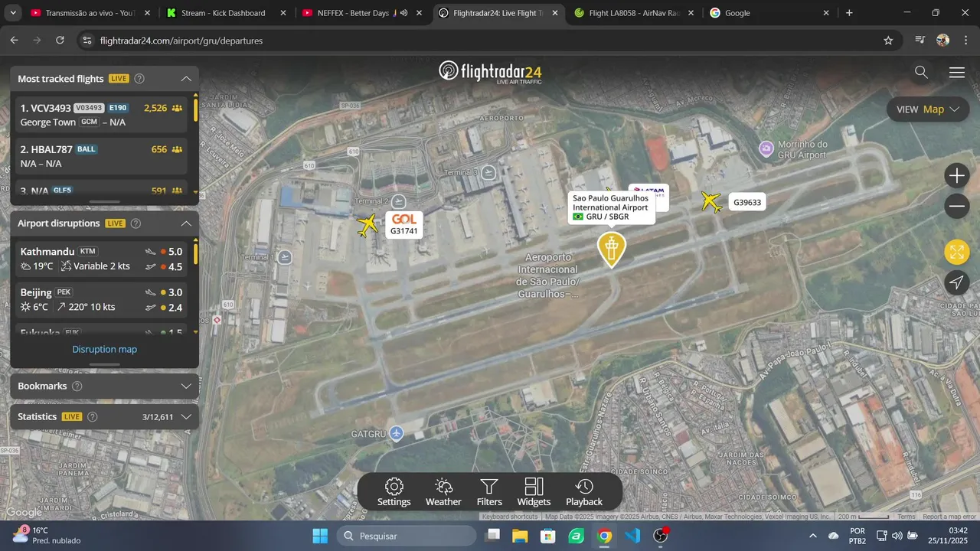Click the Airport disruptions scrollbar
Screen dimensions: 980x551
click(x=195, y=253)
